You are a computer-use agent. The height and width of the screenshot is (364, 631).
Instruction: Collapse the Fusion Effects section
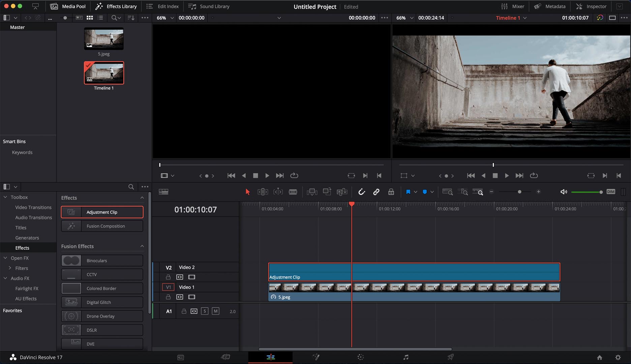[142, 246]
